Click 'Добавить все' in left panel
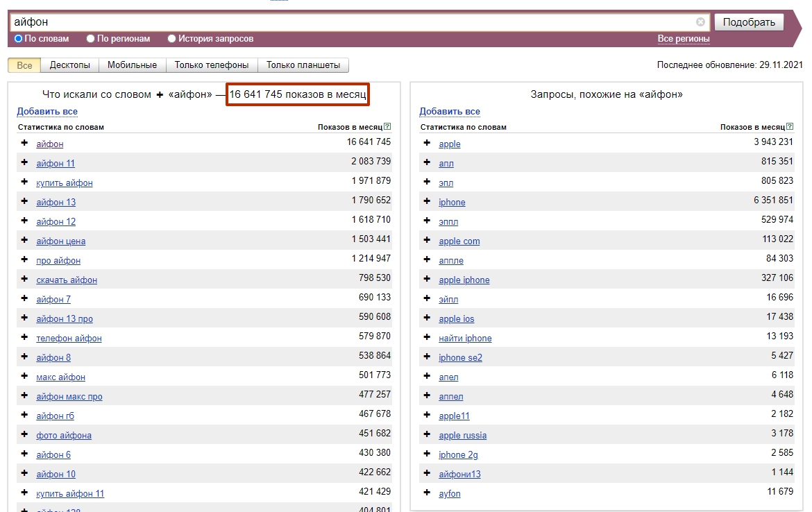 tap(47, 111)
